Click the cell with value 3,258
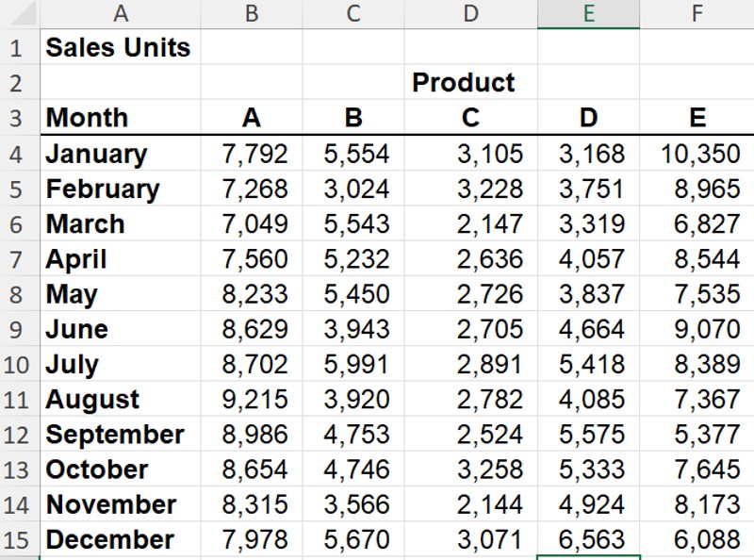Viewport: 754px width, 560px height. coord(470,469)
